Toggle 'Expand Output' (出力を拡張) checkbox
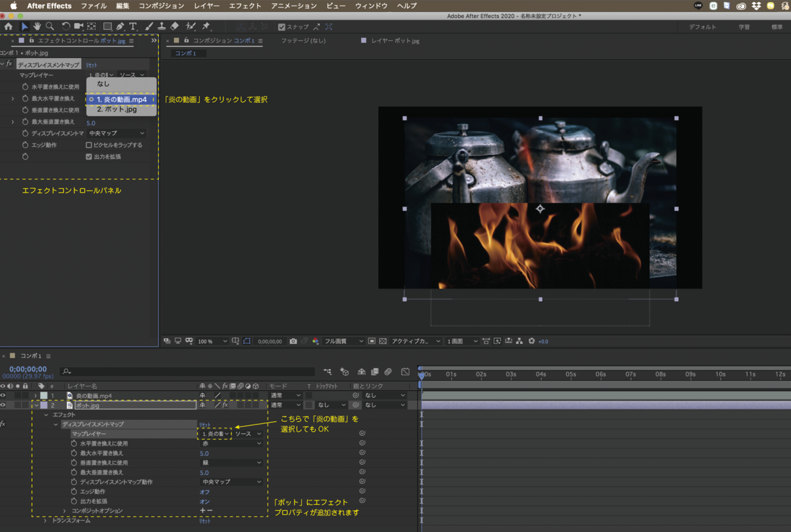 [x=89, y=157]
